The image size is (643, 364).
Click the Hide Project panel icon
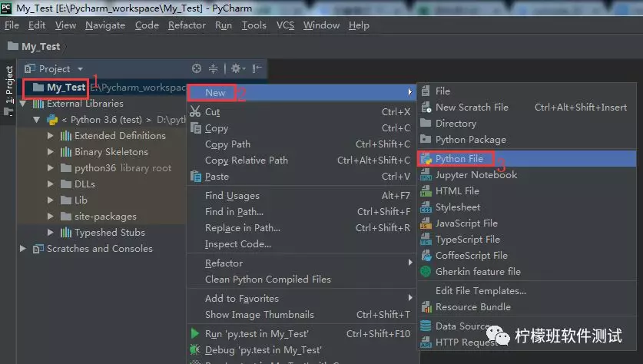pos(257,69)
